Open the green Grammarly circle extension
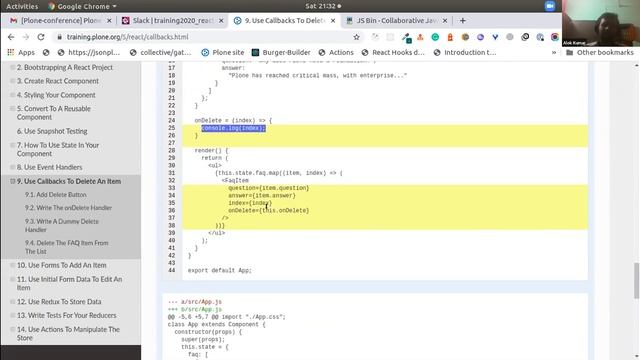The width and height of the screenshot is (640, 360). tap(435, 37)
